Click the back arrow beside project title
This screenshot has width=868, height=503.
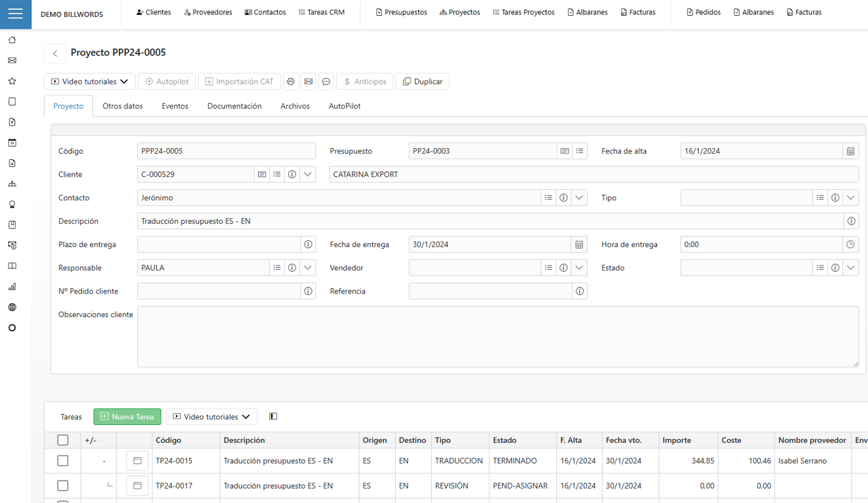click(x=55, y=53)
